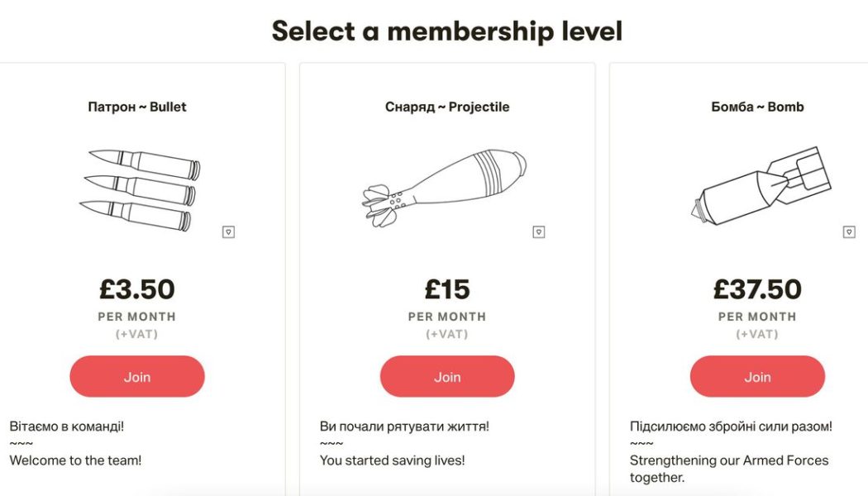Click the "Select a membership level" heading
The width and height of the screenshot is (868, 496).
click(x=446, y=31)
